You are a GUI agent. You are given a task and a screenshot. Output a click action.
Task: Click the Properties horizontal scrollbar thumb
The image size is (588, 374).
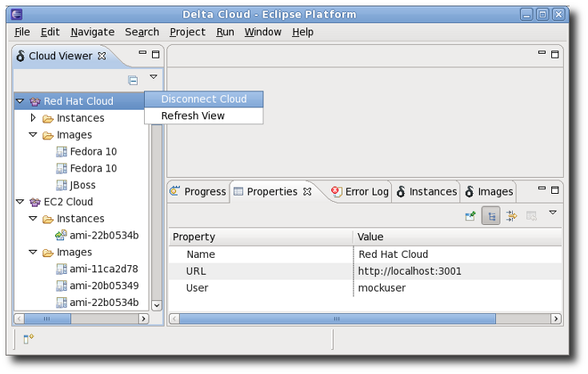pos(338,319)
